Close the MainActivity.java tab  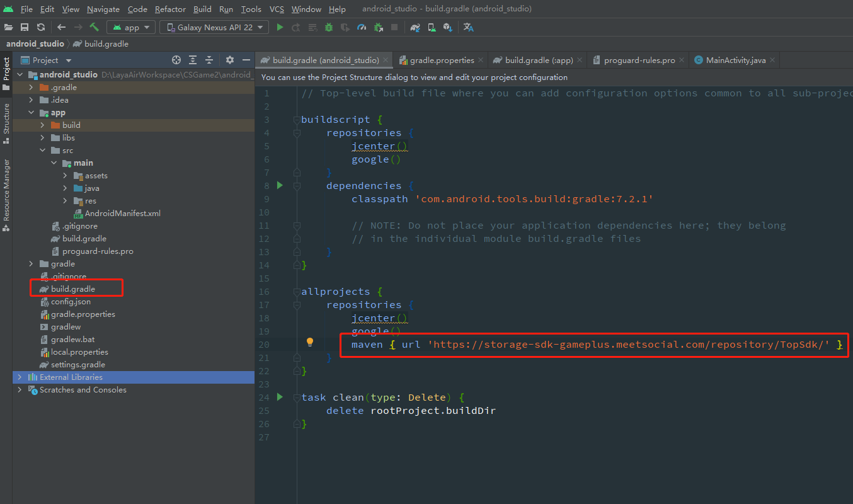point(772,60)
